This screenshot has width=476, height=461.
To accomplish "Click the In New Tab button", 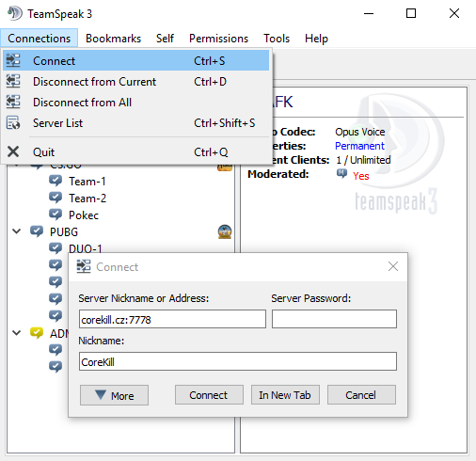I will (x=285, y=395).
